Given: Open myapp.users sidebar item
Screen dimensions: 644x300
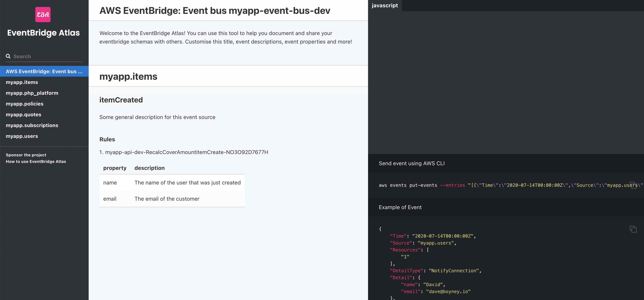Looking at the screenshot, I should pyautogui.click(x=22, y=136).
